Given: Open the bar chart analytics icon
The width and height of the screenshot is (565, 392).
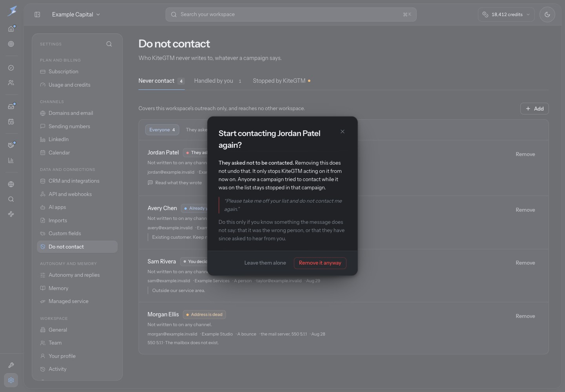Looking at the screenshot, I should (11, 160).
